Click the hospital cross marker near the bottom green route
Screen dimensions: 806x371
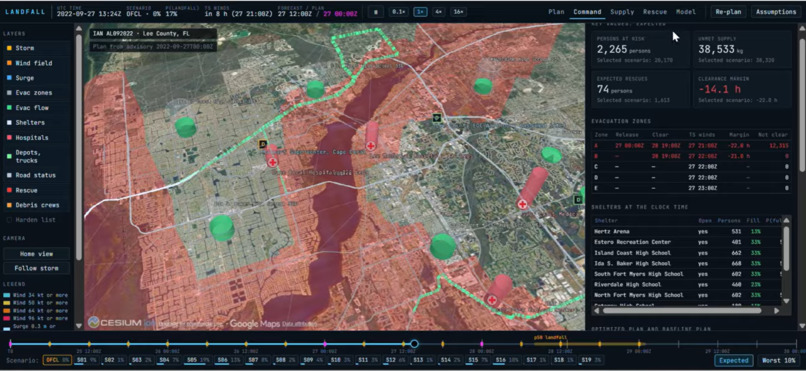pyautogui.click(x=492, y=300)
